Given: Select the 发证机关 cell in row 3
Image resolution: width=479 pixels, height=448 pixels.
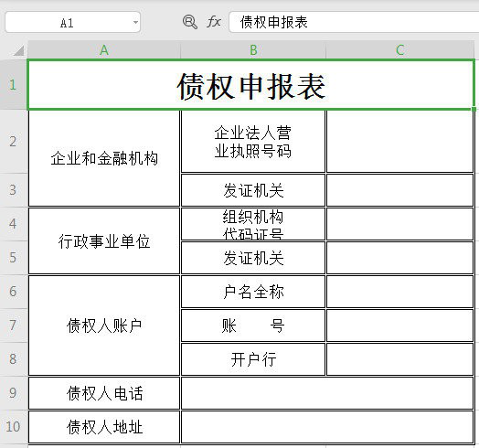Looking at the screenshot, I should 253,190.
